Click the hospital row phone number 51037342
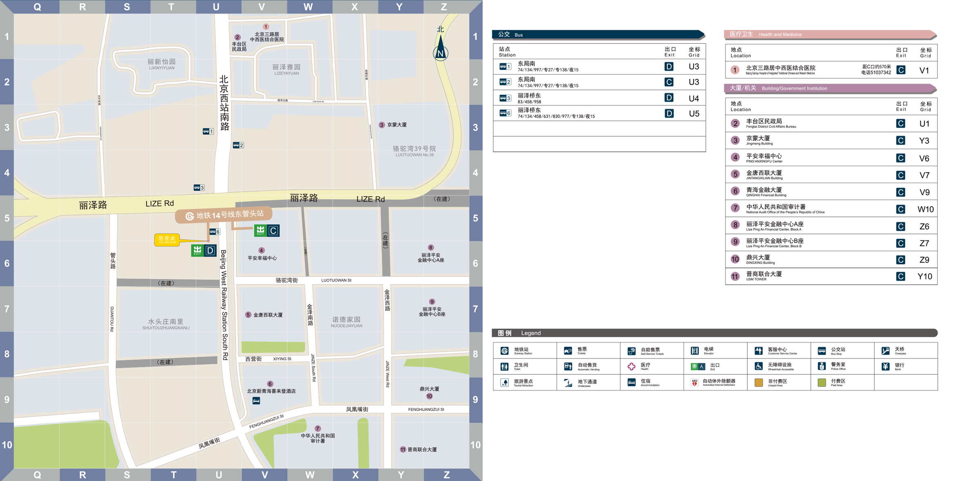 click(x=876, y=73)
